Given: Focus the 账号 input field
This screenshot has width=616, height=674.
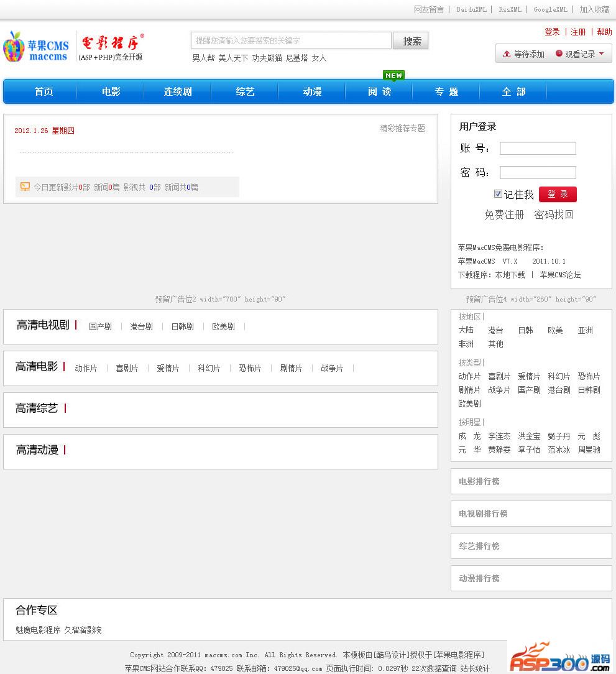Looking at the screenshot, I should pyautogui.click(x=538, y=149).
